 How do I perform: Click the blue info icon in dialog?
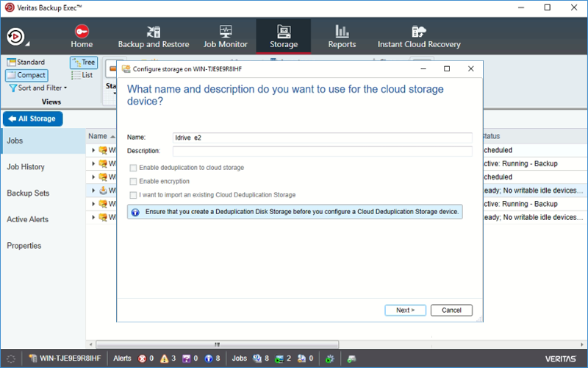tap(135, 212)
